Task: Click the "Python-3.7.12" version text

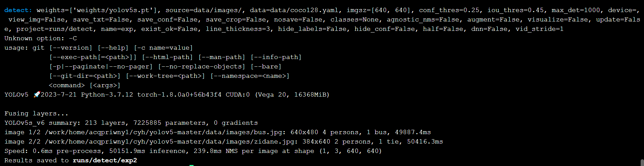Action: tap(107, 95)
